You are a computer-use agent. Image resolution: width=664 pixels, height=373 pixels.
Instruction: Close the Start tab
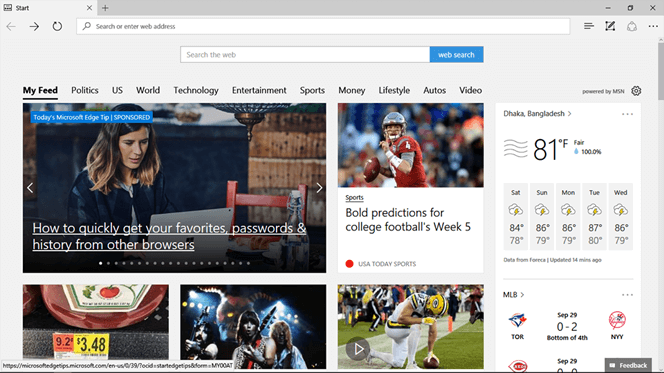89,8
